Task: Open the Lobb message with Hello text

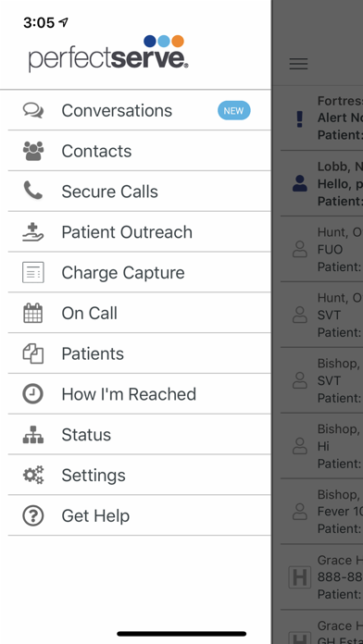Action: coord(322,183)
